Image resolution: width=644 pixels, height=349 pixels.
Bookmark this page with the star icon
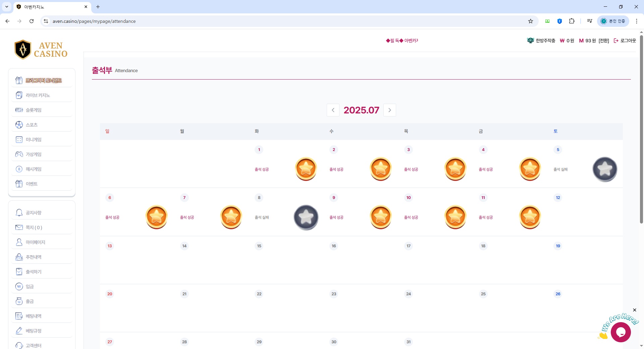(x=531, y=21)
